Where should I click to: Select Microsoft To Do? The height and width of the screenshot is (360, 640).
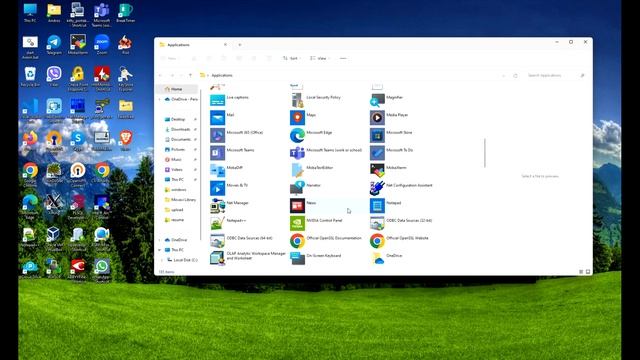click(x=392, y=153)
